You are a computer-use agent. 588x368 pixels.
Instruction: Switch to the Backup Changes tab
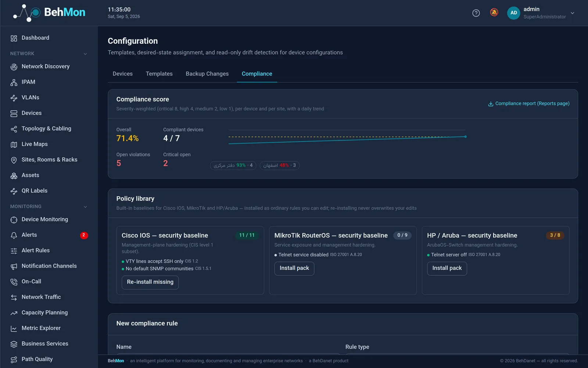point(207,74)
